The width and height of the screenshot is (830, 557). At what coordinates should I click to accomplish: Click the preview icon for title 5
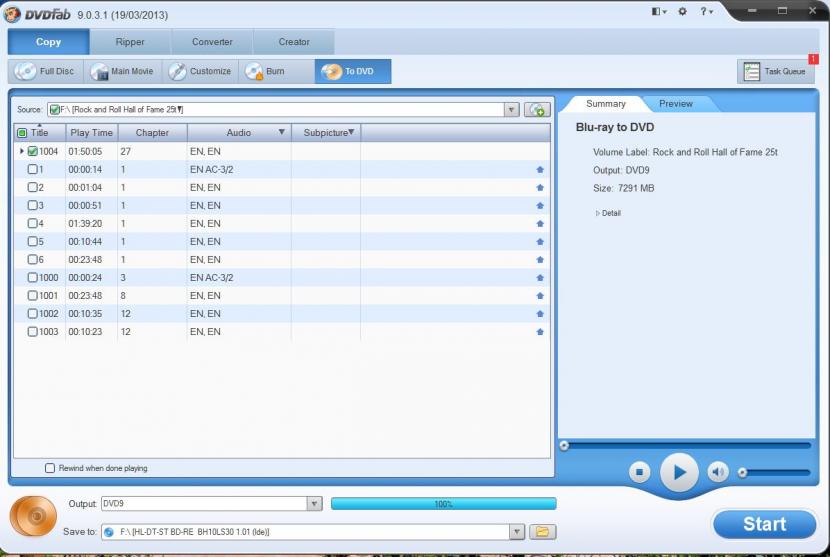tap(540, 241)
